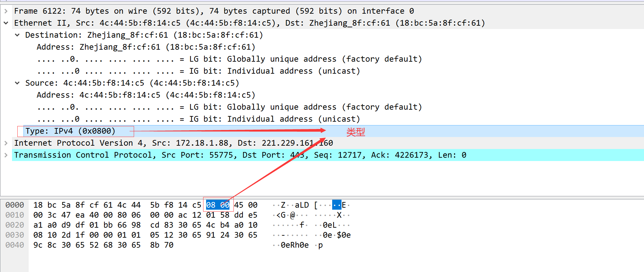Click ASCII text aLD in row 0000
This screenshot has width=644, height=272.
pyautogui.click(x=302, y=205)
